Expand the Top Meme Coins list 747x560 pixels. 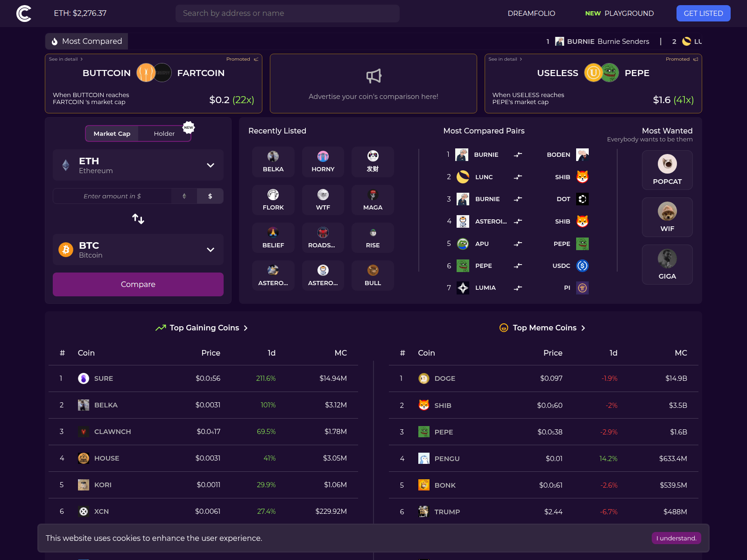coord(543,328)
